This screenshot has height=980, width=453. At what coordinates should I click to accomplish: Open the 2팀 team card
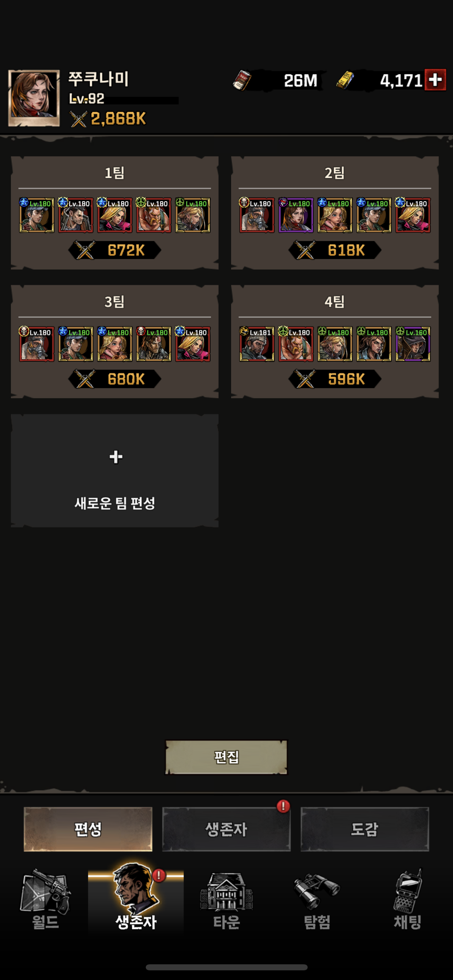point(335,213)
